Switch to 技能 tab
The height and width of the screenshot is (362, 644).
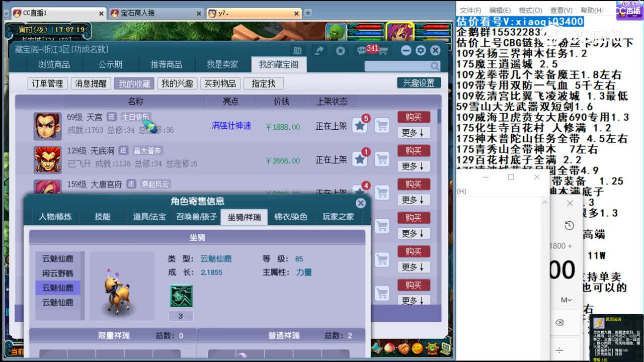pos(103,217)
